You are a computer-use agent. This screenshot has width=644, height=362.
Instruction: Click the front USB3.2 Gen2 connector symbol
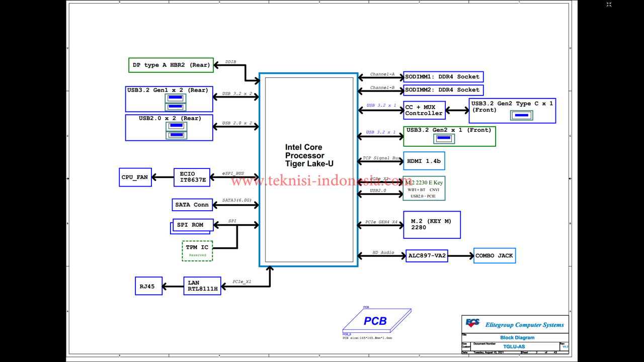click(443, 138)
